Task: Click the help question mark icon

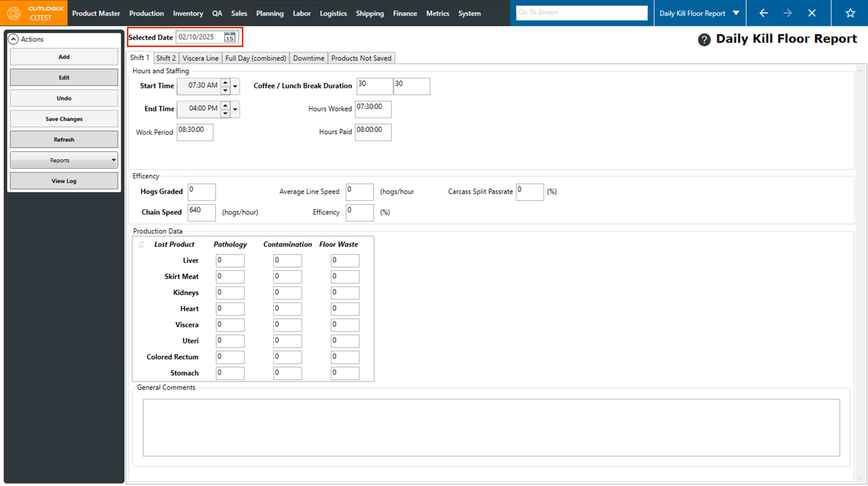Action: click(704, 40)
